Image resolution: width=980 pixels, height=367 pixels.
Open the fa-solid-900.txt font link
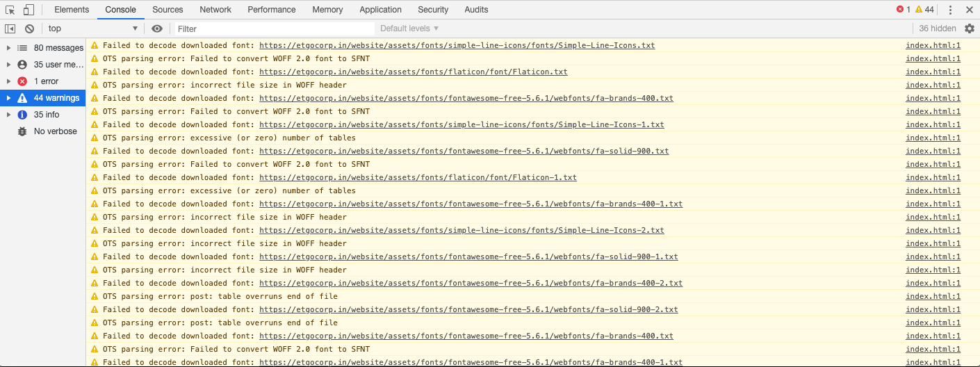[x=464, y=151]
